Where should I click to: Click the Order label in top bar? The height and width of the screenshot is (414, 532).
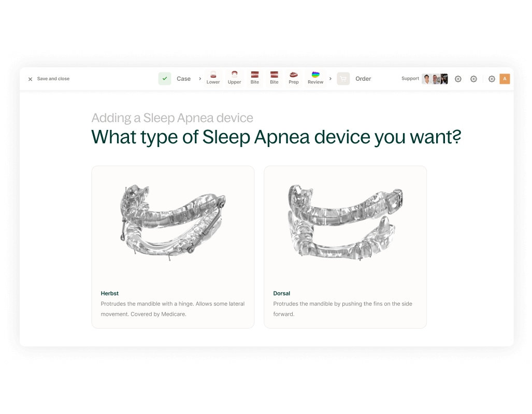[x=363, y=79]
